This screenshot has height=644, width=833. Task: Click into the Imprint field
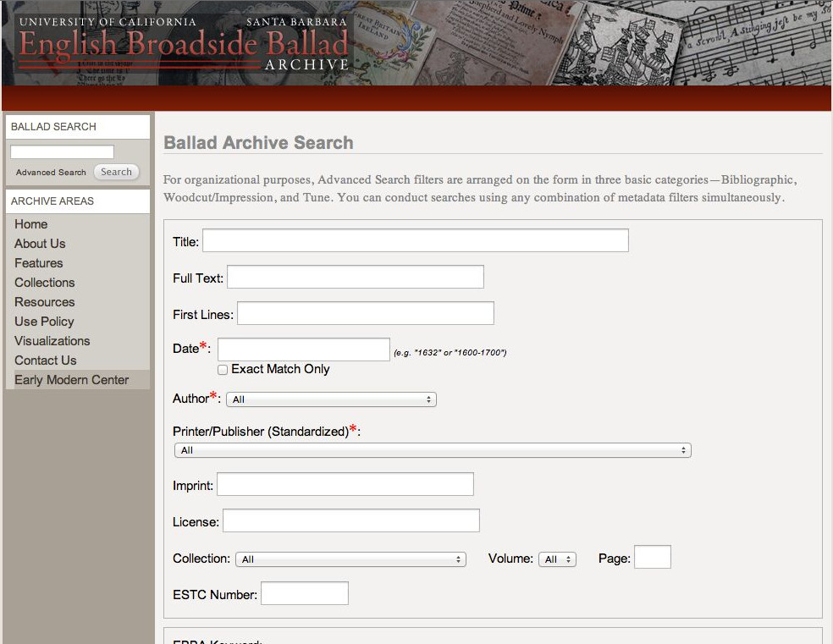pyautogui.click(x=345, y=484)
